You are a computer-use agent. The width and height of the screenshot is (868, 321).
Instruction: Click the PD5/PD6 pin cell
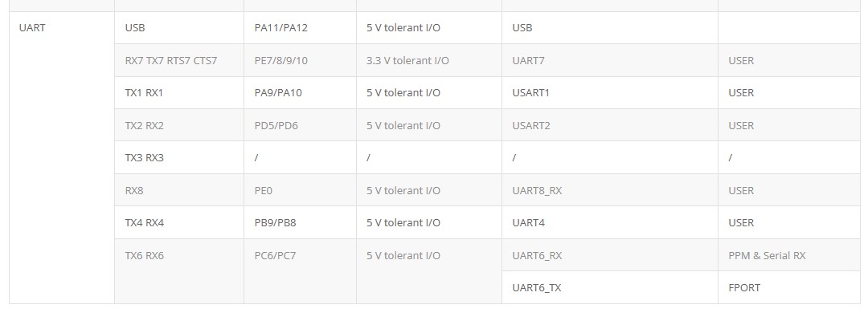click(300, 125)
